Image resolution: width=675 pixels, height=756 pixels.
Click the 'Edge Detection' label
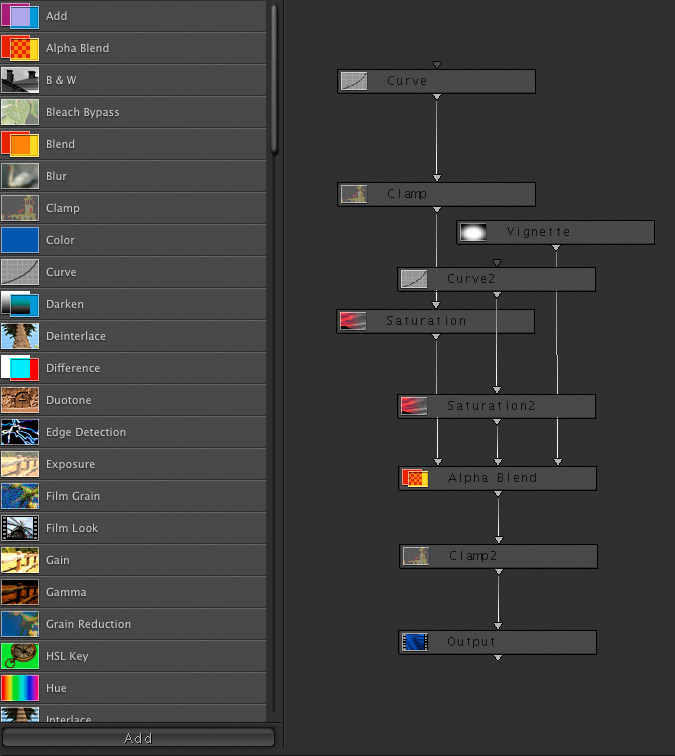86,432
